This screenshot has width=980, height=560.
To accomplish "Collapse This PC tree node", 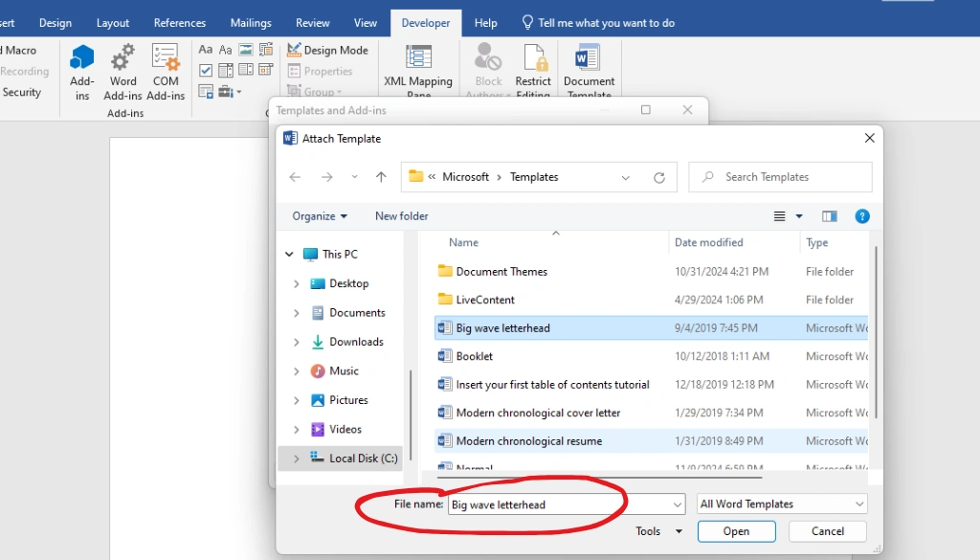I will (289, 255).
